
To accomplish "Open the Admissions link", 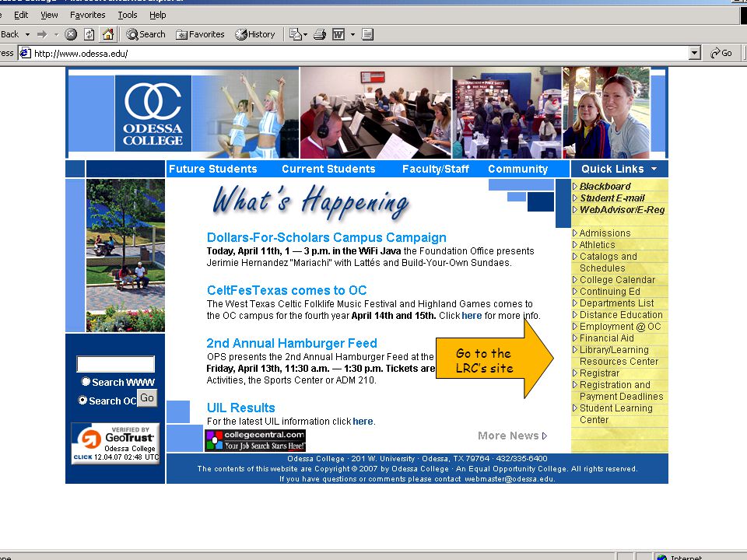I will pos(605,233).
